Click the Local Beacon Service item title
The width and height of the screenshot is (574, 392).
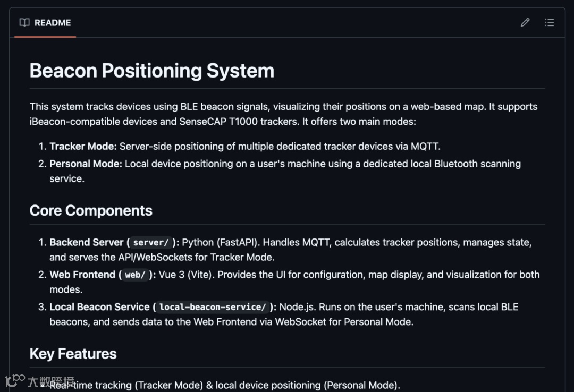99,307
